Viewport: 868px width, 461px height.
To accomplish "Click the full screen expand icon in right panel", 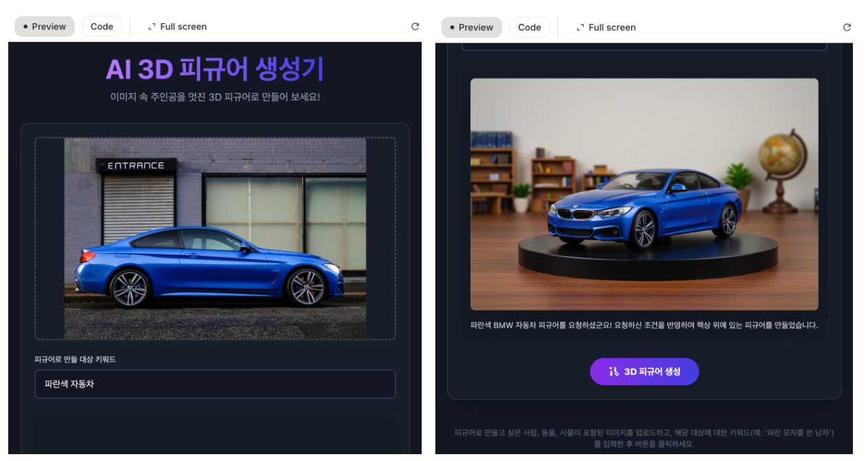I will [x=580, y=27].
